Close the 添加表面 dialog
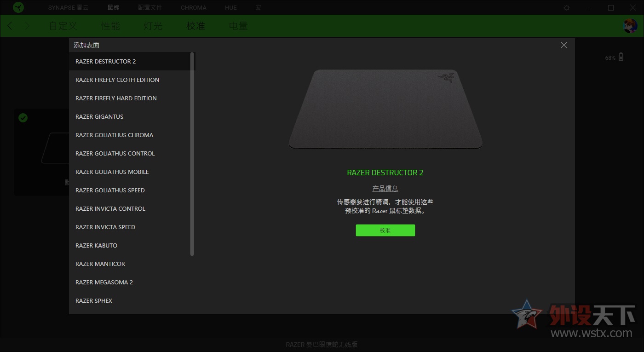 [564, 45]
